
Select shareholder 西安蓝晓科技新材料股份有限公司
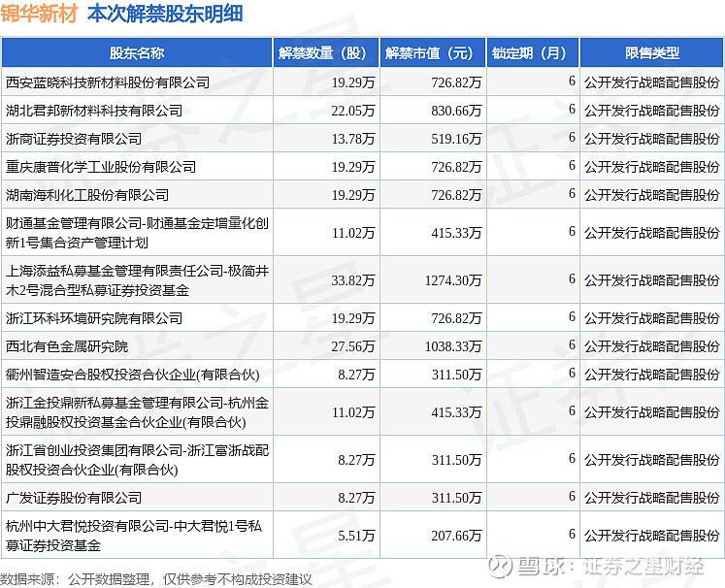tap(108, 82)
